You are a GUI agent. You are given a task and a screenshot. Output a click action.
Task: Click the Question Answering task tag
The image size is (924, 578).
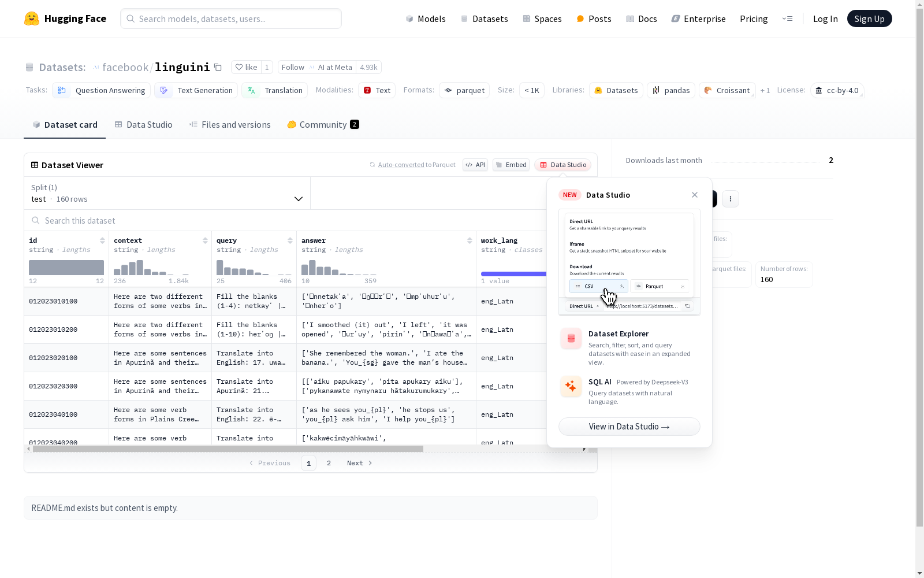[102, 90]
